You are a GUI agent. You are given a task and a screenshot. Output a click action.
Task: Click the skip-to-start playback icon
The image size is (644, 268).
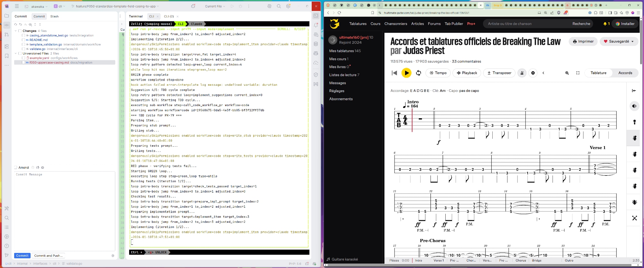[394, 73]
